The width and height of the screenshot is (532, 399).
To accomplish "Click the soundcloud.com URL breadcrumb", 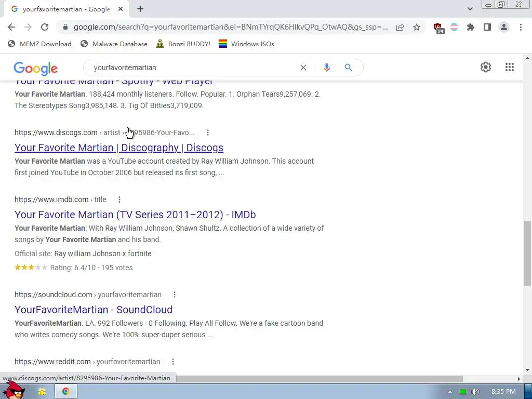I will coord(88,295).
